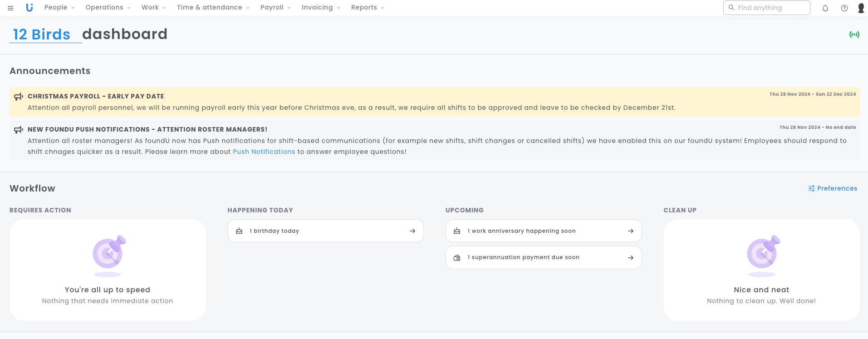Expand the Time & attendance dropdown
This screenshot has width=868, height=339.
pos(213,8)
